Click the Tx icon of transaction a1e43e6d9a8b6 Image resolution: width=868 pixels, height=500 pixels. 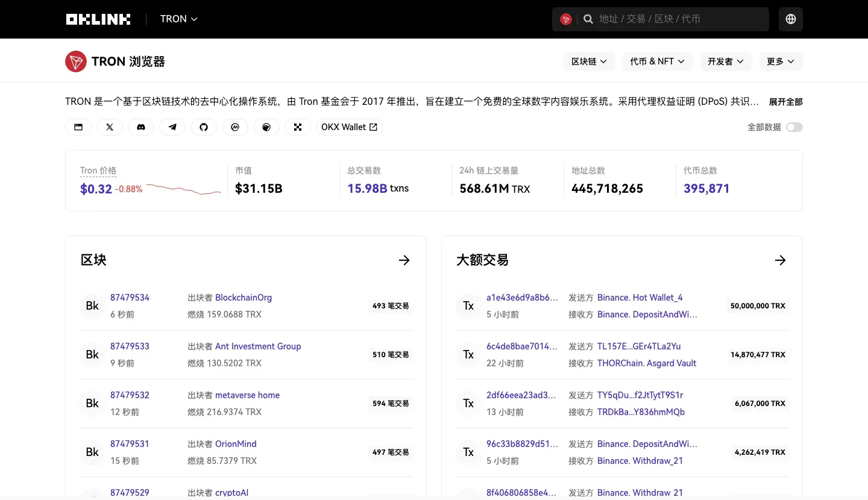click(x=468, y=306)
